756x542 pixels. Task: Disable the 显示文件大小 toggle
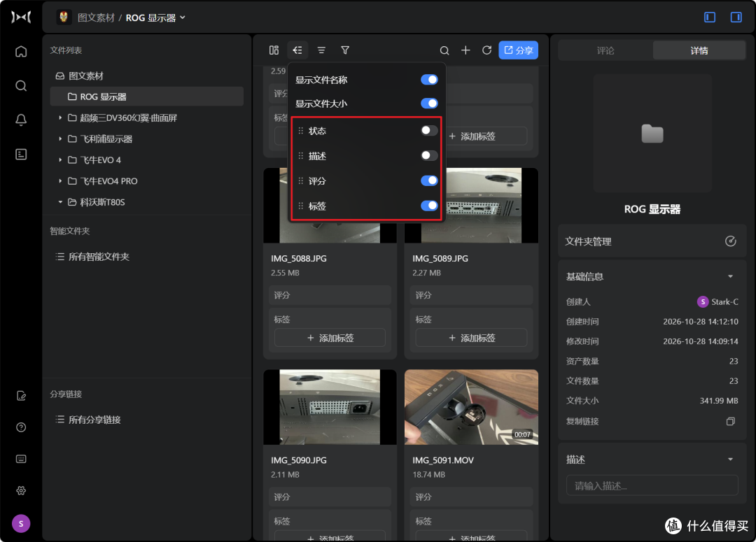click(x=429, y=104)
